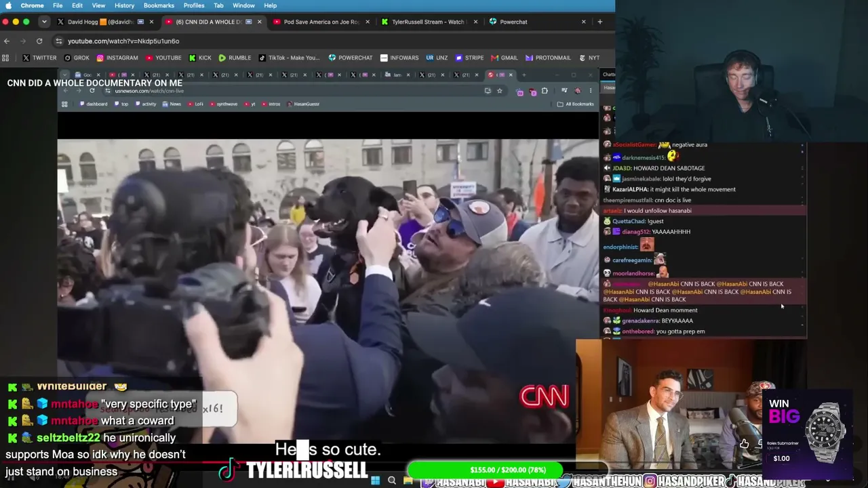Viewport: 868px width, 488px height.
Task: Open the Bookmarks menu
Action: [x=159, y=5]
